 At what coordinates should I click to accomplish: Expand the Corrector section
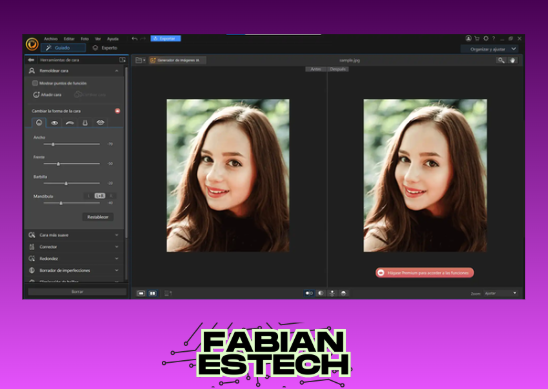tap(116, 247)
